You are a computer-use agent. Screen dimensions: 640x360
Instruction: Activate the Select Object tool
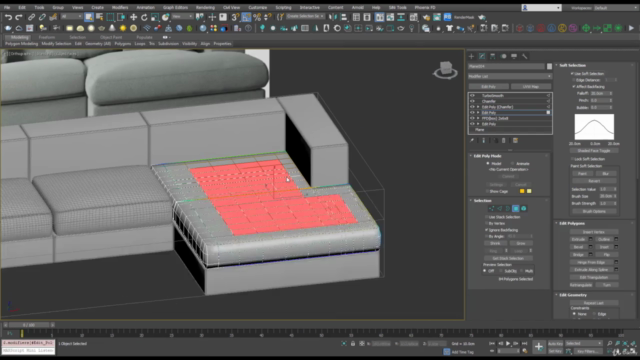click(89, 17)
